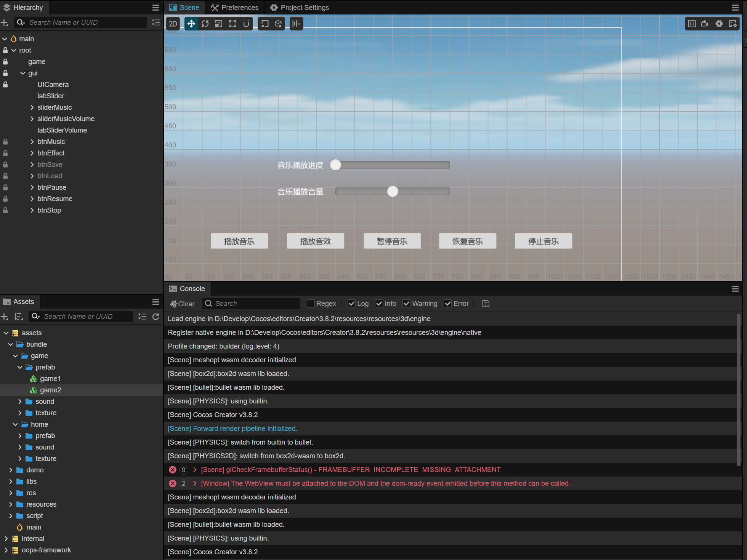Expand the demo folder in Assets
This screenshot has width=747, height=560.
[x=11, y=470]
